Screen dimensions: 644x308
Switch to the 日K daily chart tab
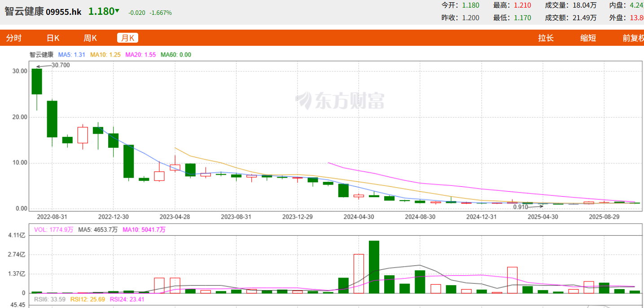(53, 38)
